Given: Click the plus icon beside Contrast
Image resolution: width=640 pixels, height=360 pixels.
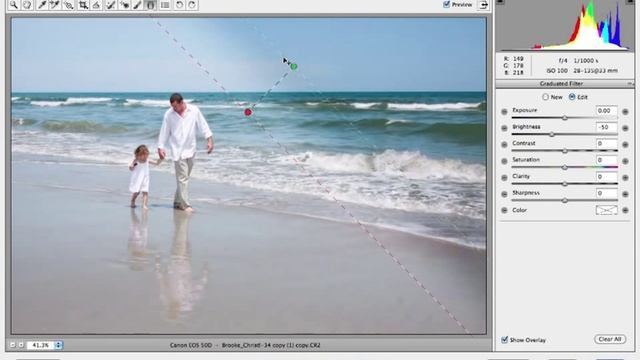Looking at the screenshot, I should point(625,144).
